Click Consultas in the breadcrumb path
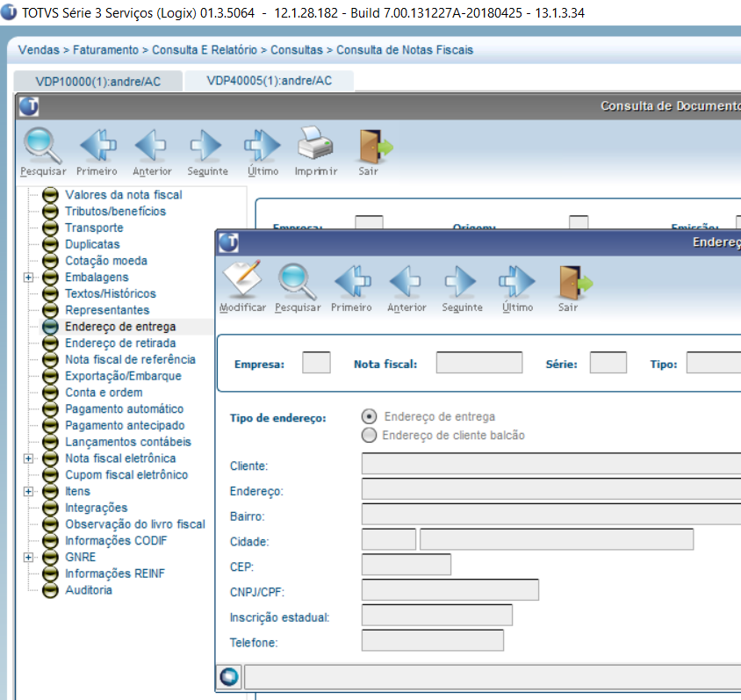This screenshot has width=741, height=700. [x=296, y=50]
